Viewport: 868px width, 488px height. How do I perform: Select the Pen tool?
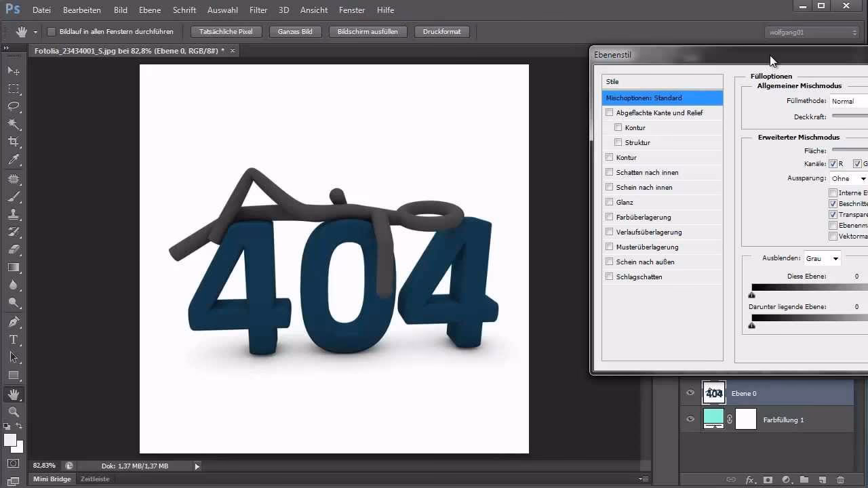[14, 321]
